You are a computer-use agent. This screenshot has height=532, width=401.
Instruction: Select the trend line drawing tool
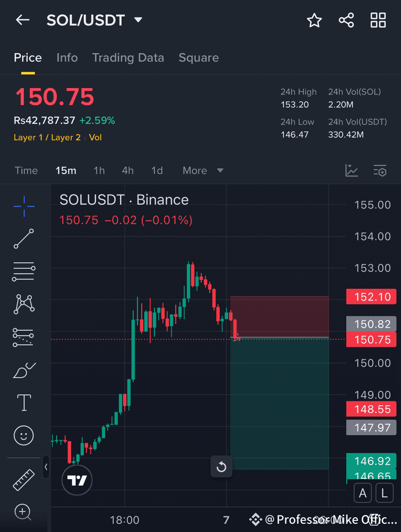point(24,239)
